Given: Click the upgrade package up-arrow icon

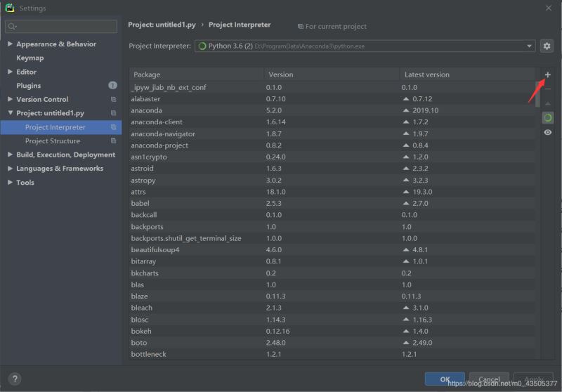Looking at the screenshot, I should pyautogui.click(x=547, y=103).
